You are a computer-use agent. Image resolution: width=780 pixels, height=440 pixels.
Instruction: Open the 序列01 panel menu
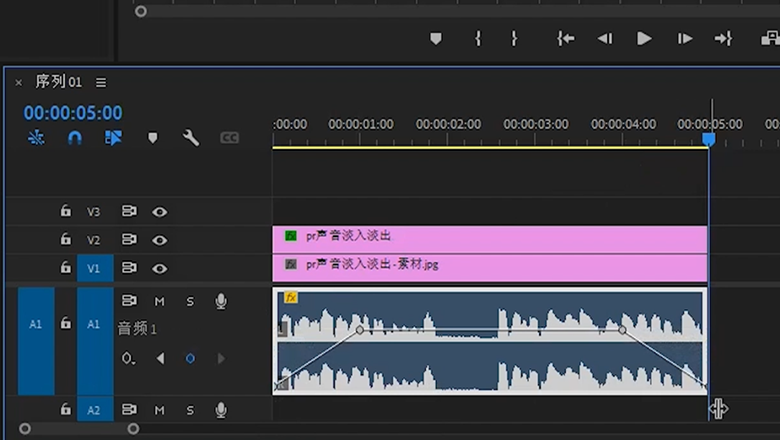pos(101,82)
